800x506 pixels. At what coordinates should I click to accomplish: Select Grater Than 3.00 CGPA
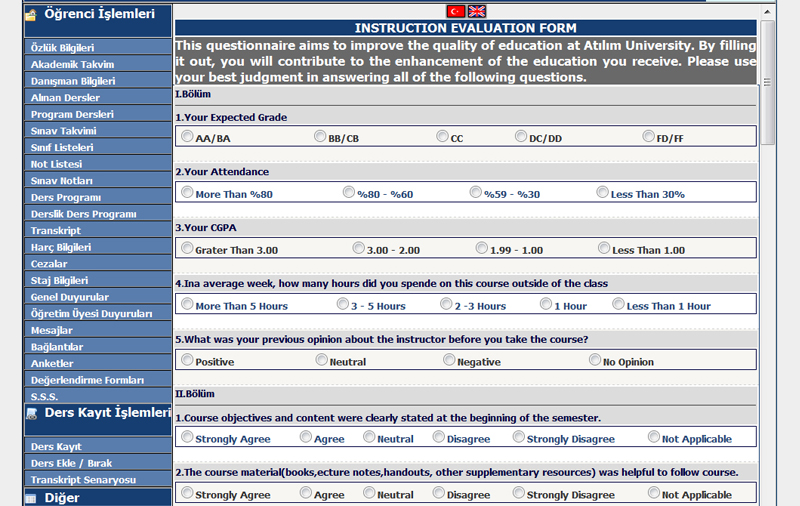187,248
